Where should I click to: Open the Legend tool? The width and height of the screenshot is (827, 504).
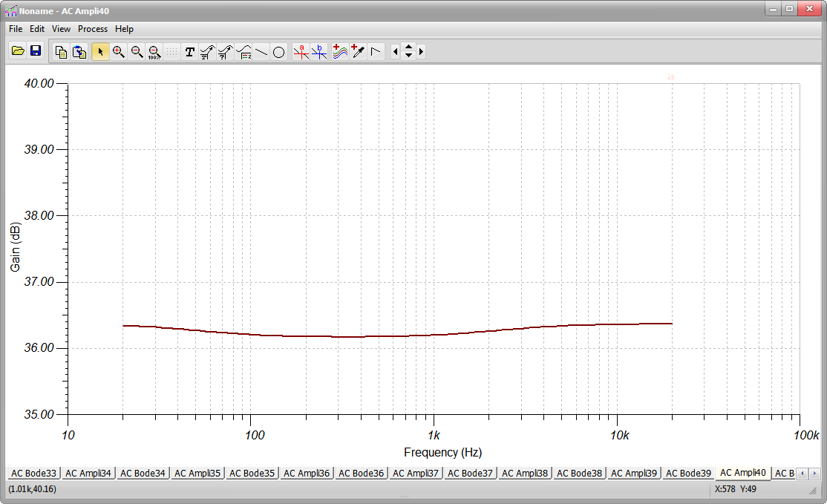pyautogui.click(x=243, y=52)
